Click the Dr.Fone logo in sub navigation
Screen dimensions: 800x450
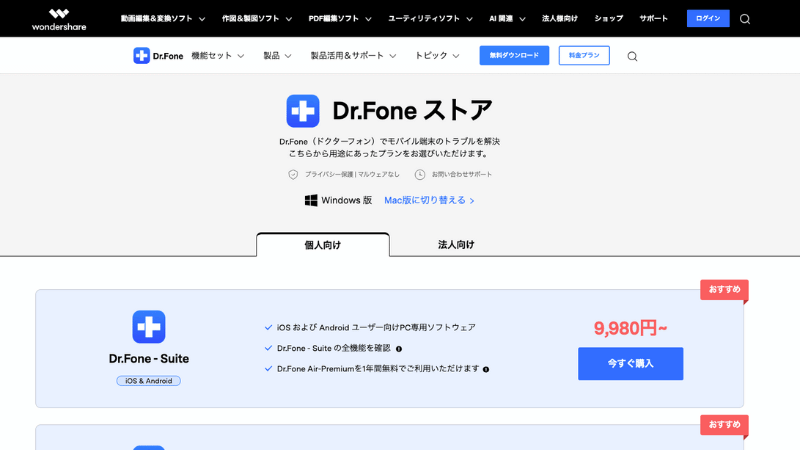[x=158, y=56]
